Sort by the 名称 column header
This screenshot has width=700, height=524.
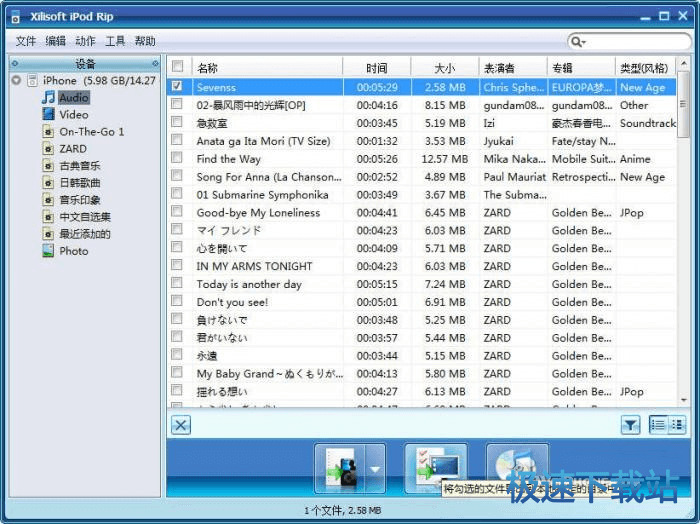(x=267, y=68)
